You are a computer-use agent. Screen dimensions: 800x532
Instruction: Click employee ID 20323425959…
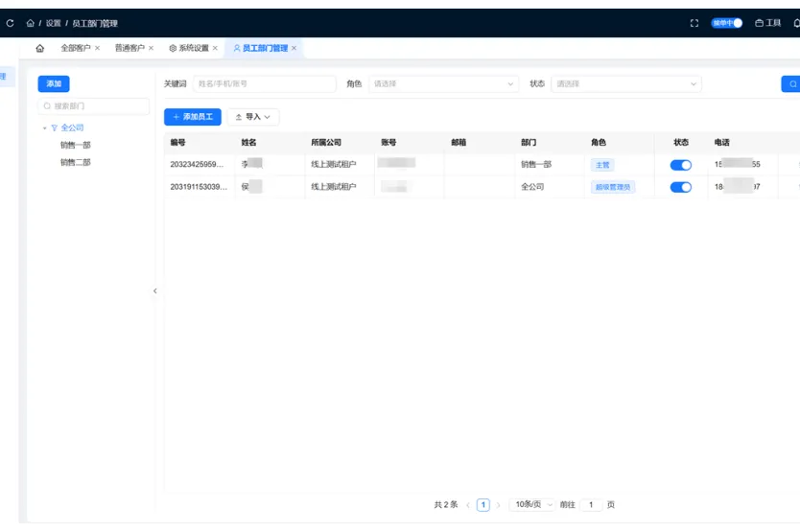point(197,164)
